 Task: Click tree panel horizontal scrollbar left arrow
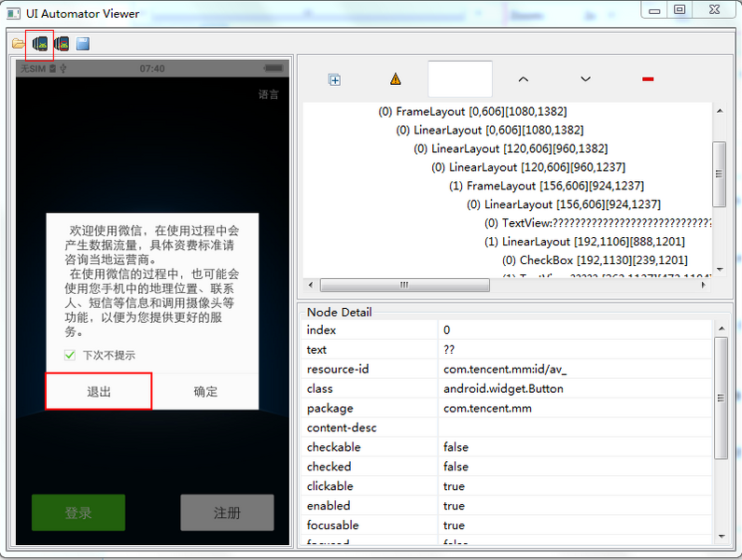311,285
